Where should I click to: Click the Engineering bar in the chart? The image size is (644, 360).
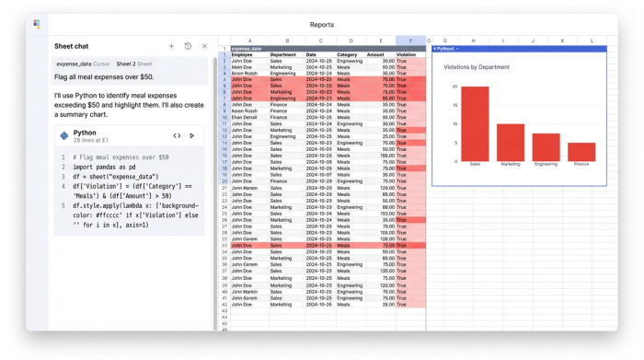click(x=546, y=147)
